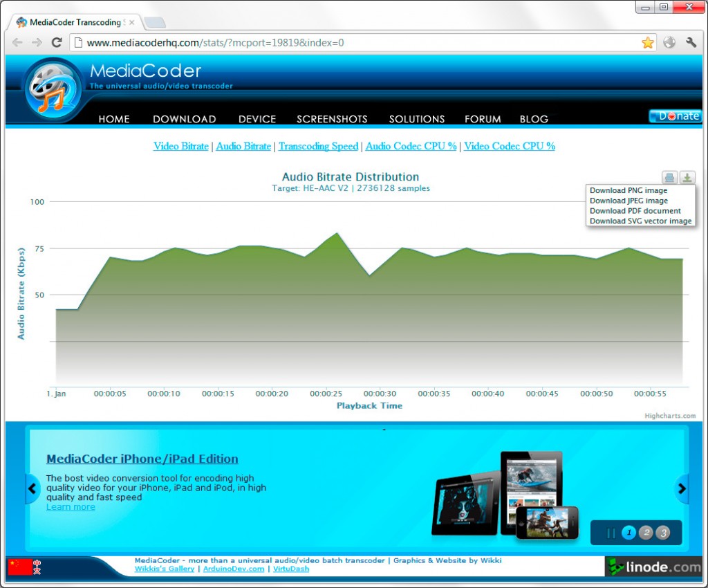
Task: Open the DEVICE navigation item
Action: point(257,119)
